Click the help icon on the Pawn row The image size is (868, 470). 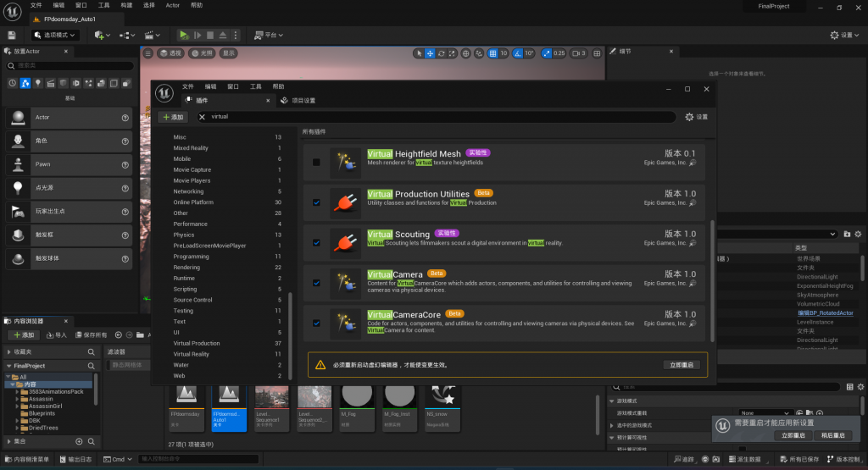pos(125,165)
